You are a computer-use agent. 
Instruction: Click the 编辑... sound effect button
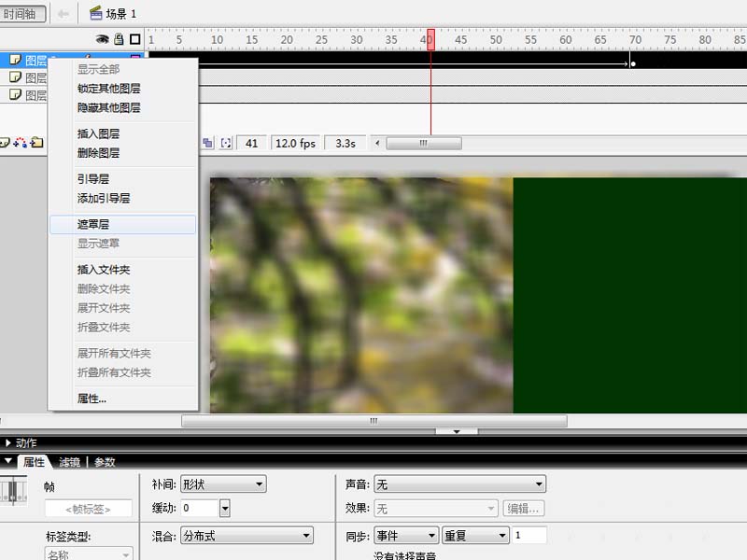523,509
